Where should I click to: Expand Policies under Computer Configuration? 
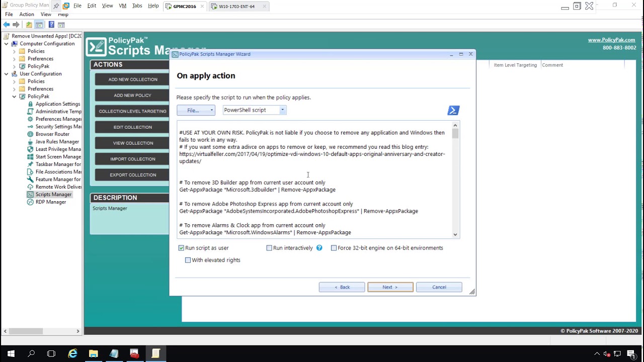[14, 51]
